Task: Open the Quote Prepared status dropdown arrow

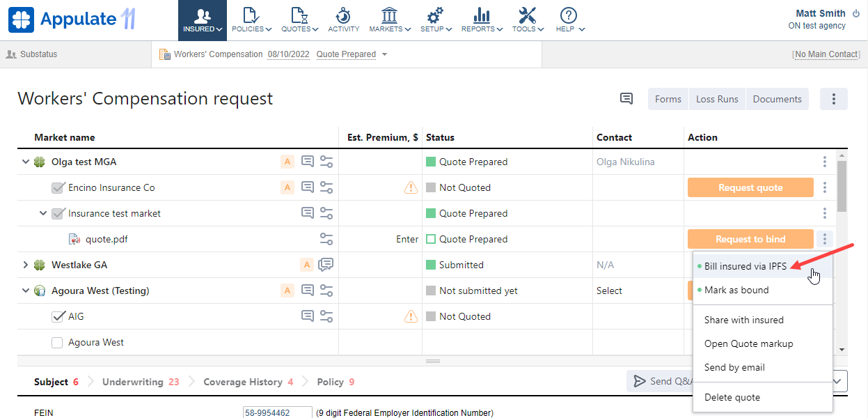Action: 385,54
